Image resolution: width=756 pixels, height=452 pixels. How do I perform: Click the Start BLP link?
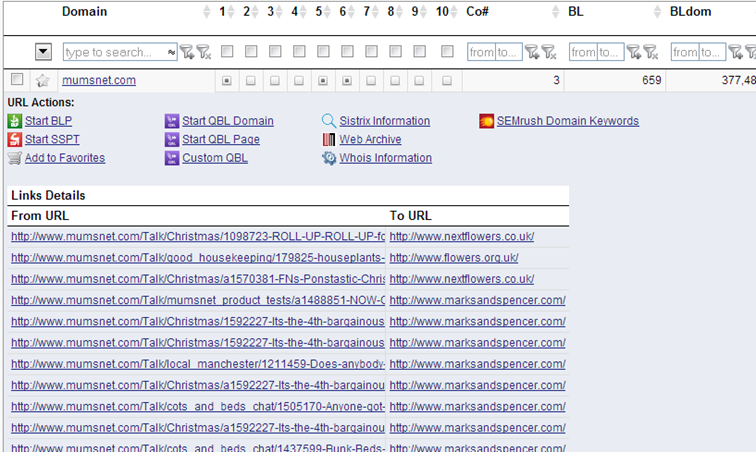tap(48, 121)
